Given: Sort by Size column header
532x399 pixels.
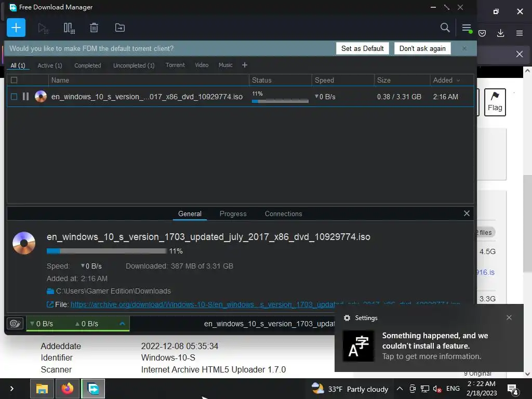Looking at the screenshot, I should (x=384, y=81).
